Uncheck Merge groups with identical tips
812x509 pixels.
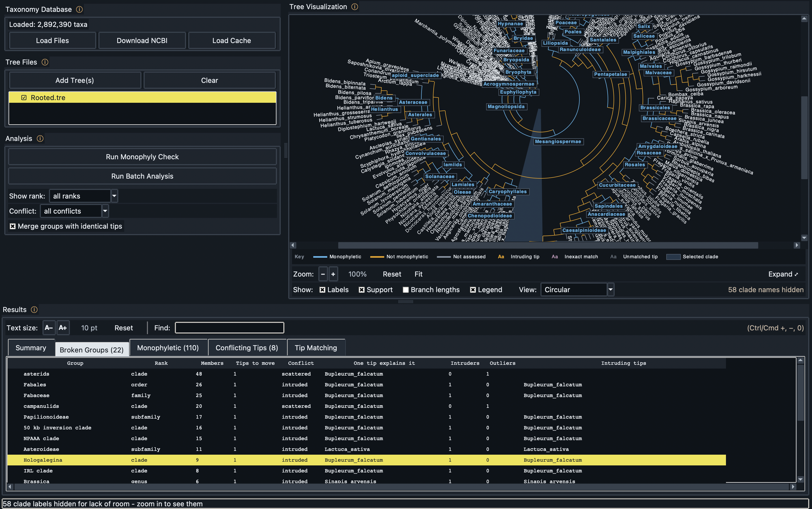coord(12,226)
